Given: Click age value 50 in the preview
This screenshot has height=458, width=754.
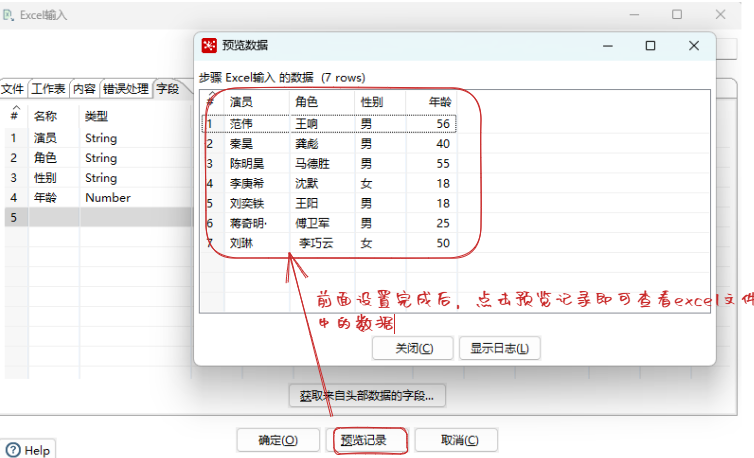Looking at the screenshot, I should 443,243.
